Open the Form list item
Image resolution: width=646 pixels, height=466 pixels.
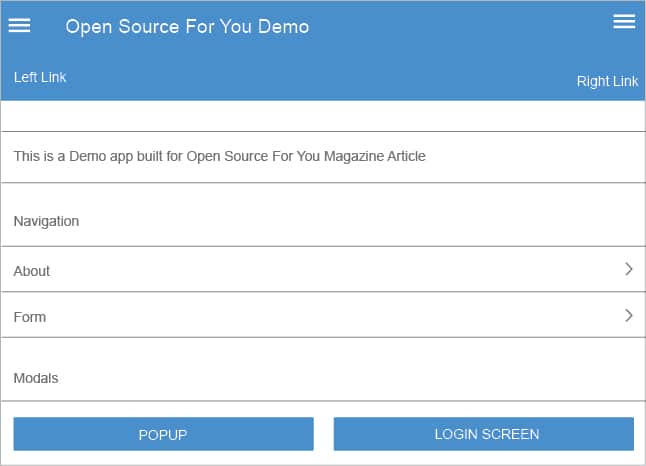pos(30,317)
